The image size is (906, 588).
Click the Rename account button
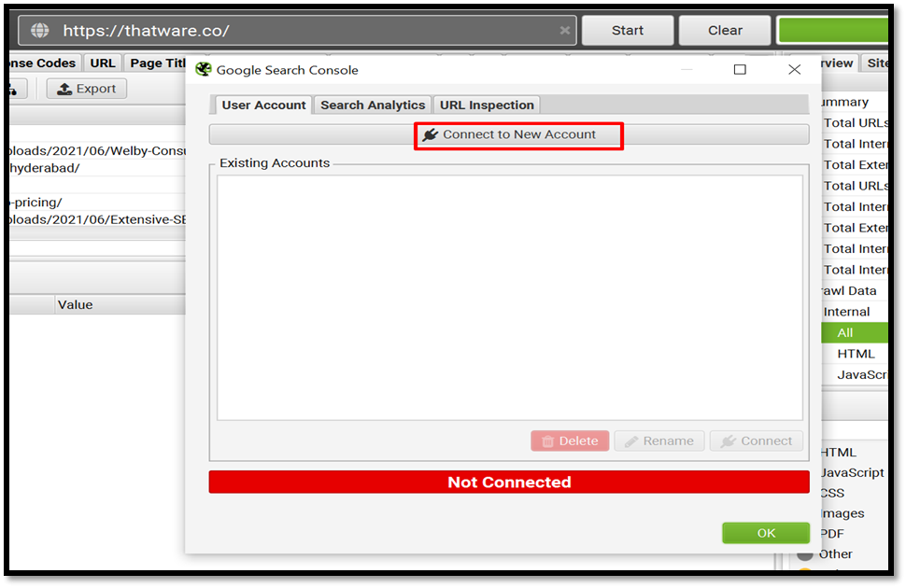[659, 441]
